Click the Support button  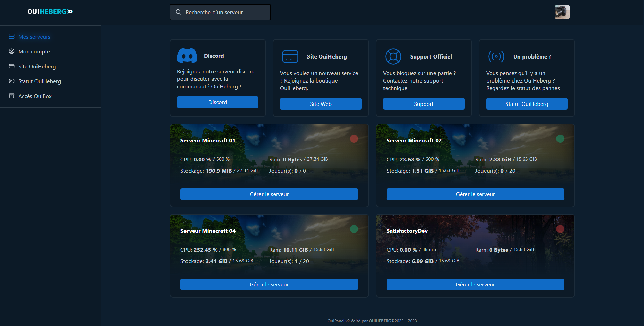point(424,104)
